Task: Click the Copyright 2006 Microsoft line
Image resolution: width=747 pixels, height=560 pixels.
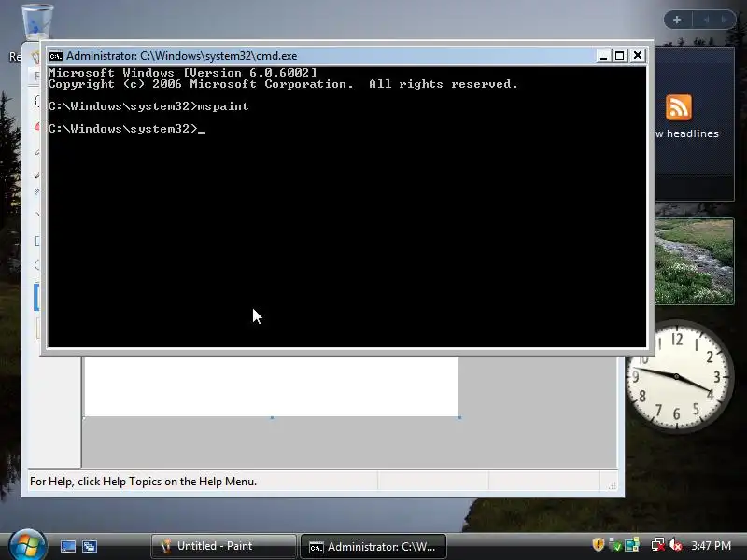Action: pos(283,84)
